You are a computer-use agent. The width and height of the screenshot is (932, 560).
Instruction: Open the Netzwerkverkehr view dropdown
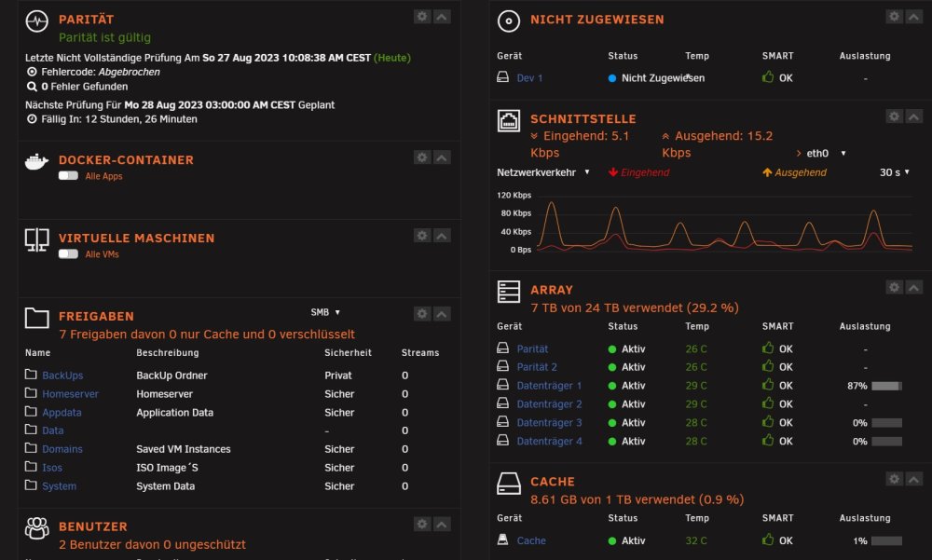pos(543,172)
